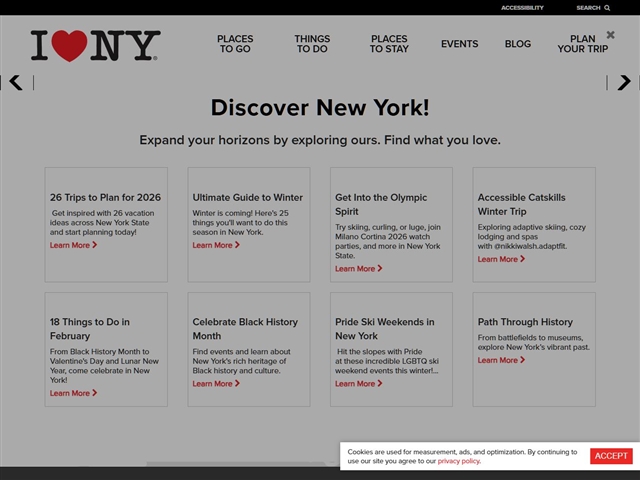Screen dimensions: 640x480
Task: Open the Places To Go menu
Action: pos(235,44)
